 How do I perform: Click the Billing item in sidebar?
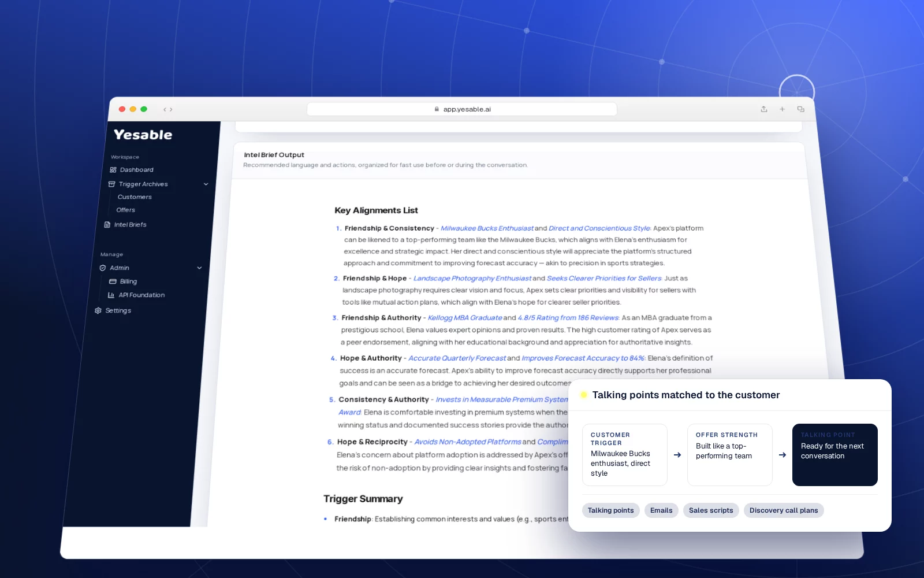[x=128, y=281]
